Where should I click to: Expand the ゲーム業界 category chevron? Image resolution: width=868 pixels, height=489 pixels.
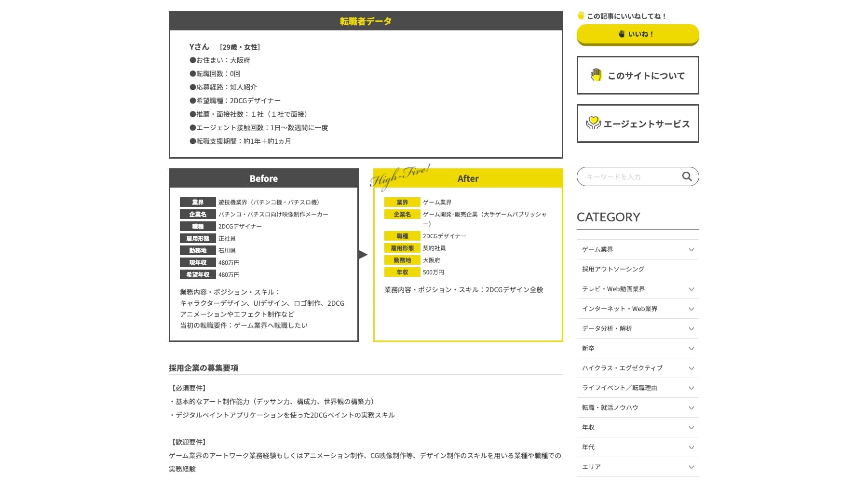(x=691, y=249)
